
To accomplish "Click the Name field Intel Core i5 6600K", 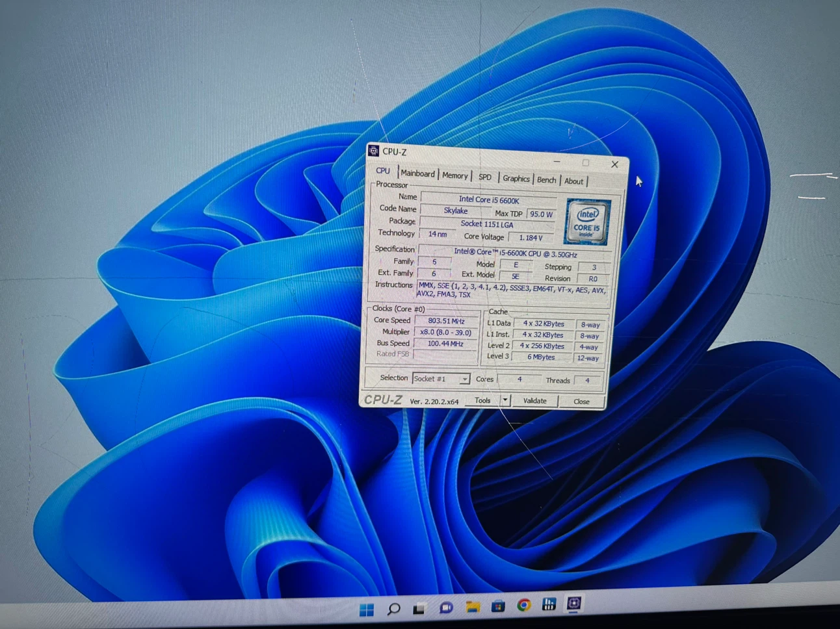I will (489, 199).
